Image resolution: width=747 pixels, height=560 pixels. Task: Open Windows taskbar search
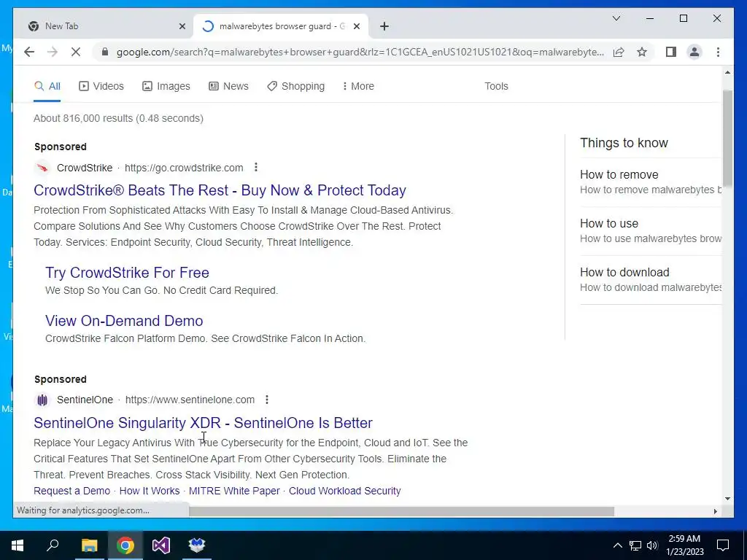[53, 545]
